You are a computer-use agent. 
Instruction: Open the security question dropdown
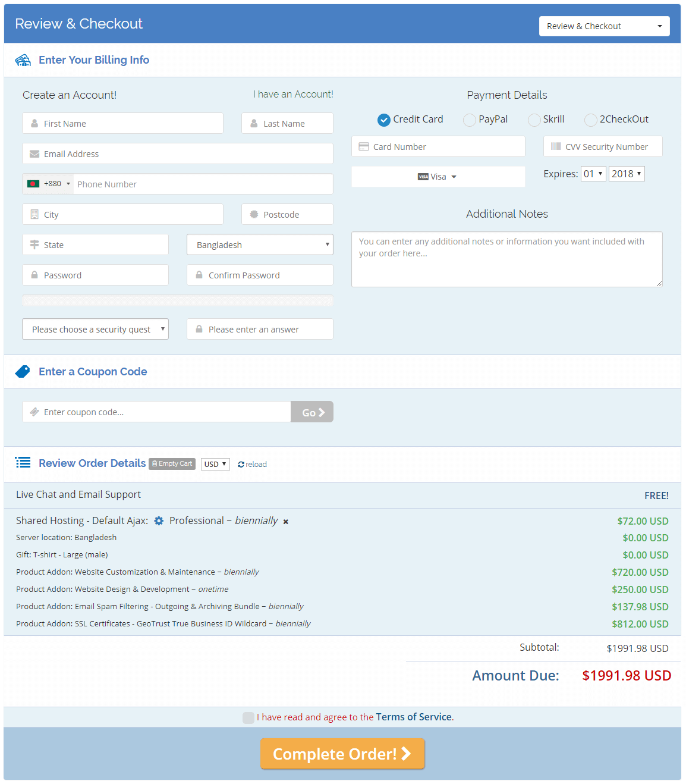coord(95,329)
